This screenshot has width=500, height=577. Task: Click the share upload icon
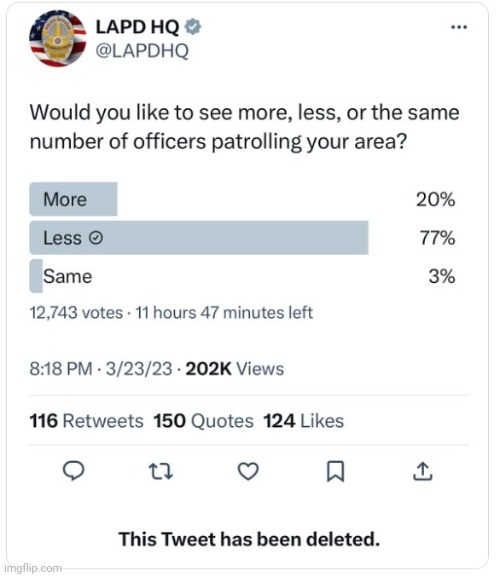(x=422, y=471)
